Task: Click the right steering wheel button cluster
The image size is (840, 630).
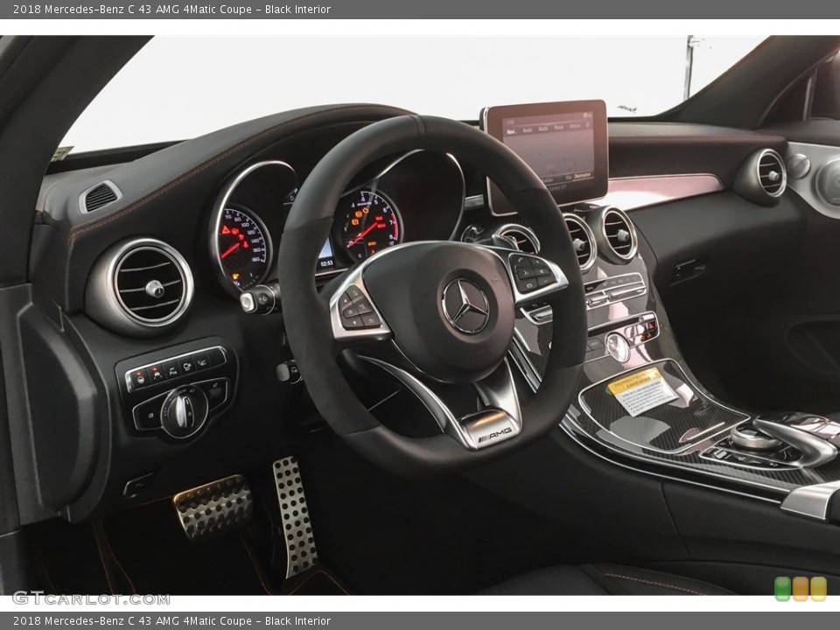Action: tap(534, 273)
